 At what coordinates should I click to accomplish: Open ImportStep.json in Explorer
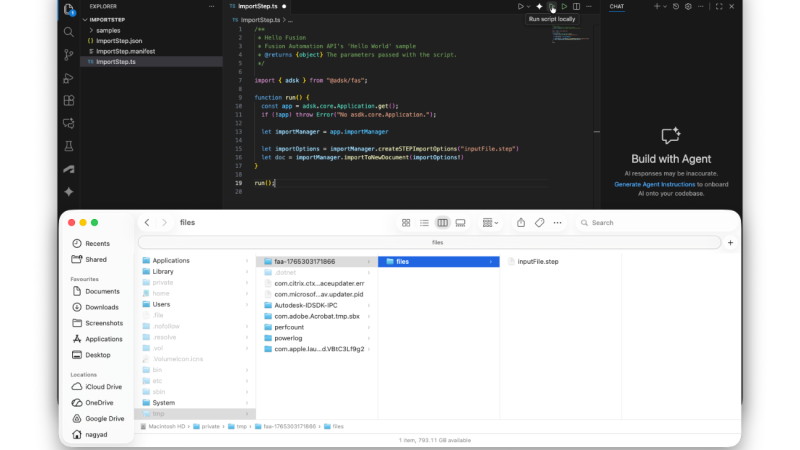[x=119, y=41]
